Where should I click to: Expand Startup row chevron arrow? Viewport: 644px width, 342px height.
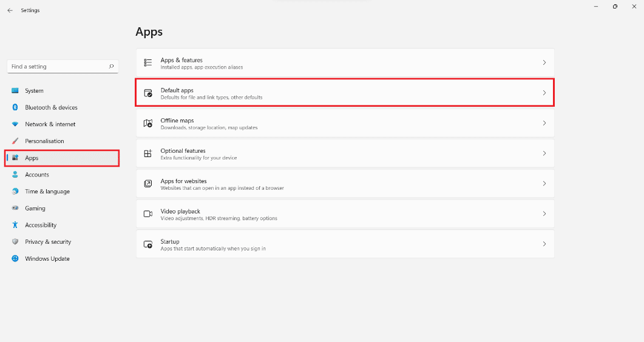544,244
